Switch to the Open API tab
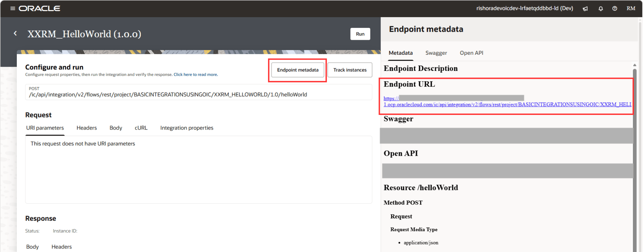This screenshot has height=252, width=644. pyautogui.click(x=471, y=53)
